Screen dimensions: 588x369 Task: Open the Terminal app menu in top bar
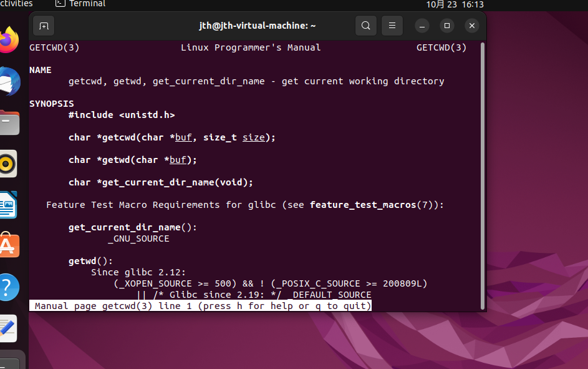pyautogui.click(x=80, y=4)
